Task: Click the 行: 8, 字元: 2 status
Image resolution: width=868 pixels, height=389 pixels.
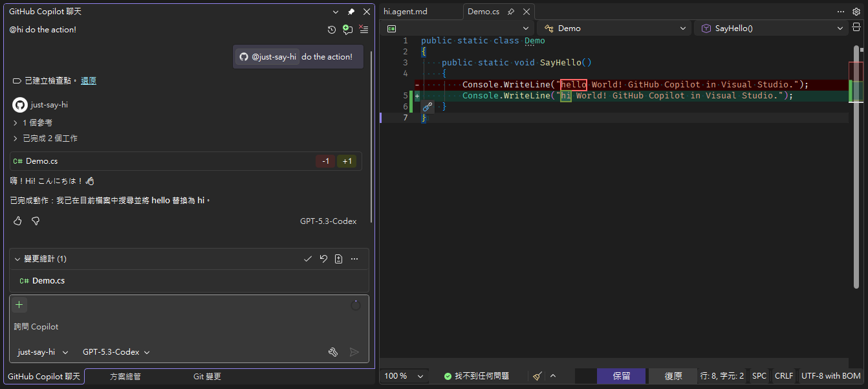Action: point(722,376)
